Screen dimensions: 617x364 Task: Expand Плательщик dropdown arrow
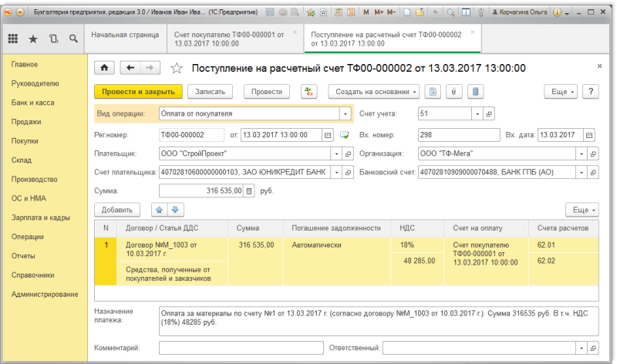coord(336,154)
